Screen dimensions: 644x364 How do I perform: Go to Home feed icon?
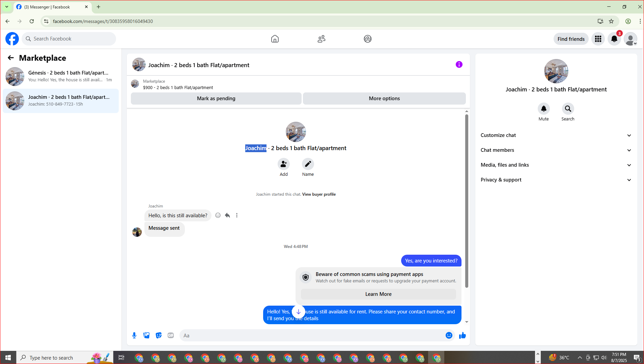pyautogui.click(x=275, y=39)
